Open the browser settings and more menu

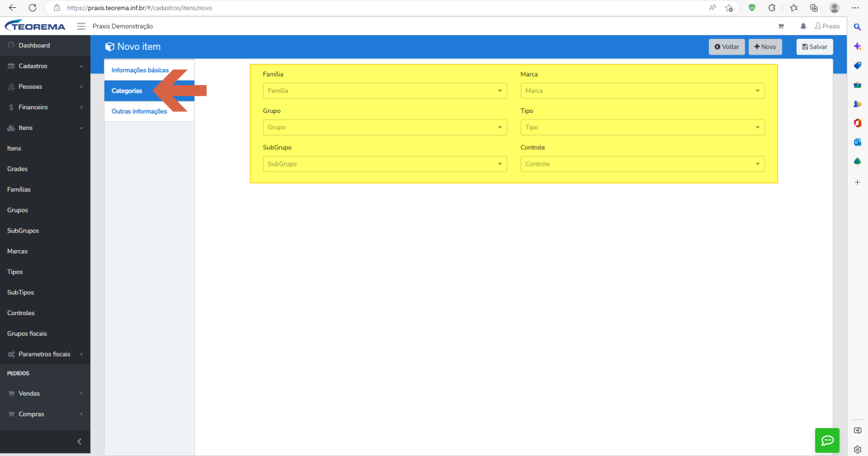coord(855,8)
